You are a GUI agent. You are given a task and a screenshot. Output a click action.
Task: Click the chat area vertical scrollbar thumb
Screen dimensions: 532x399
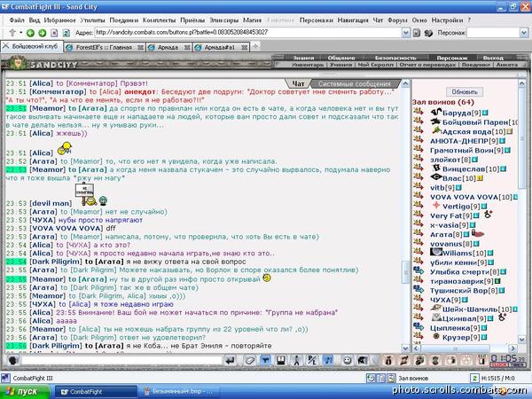pos(406,271)
